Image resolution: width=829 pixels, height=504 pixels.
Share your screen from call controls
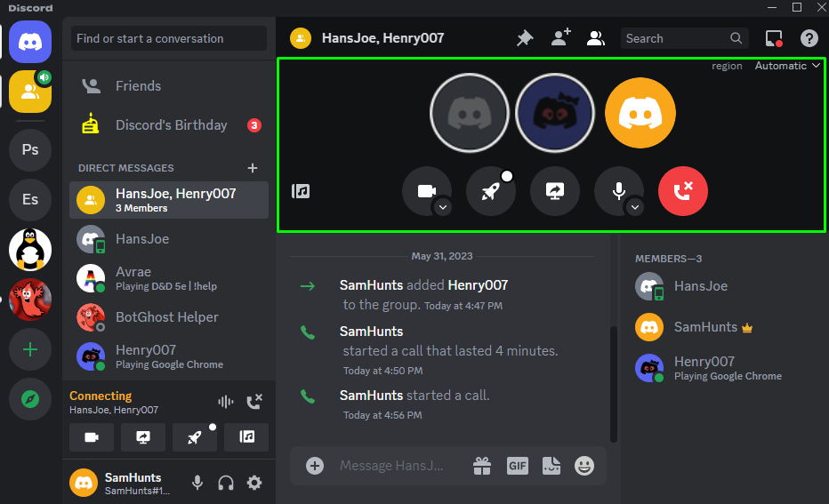tap(555, 191)
